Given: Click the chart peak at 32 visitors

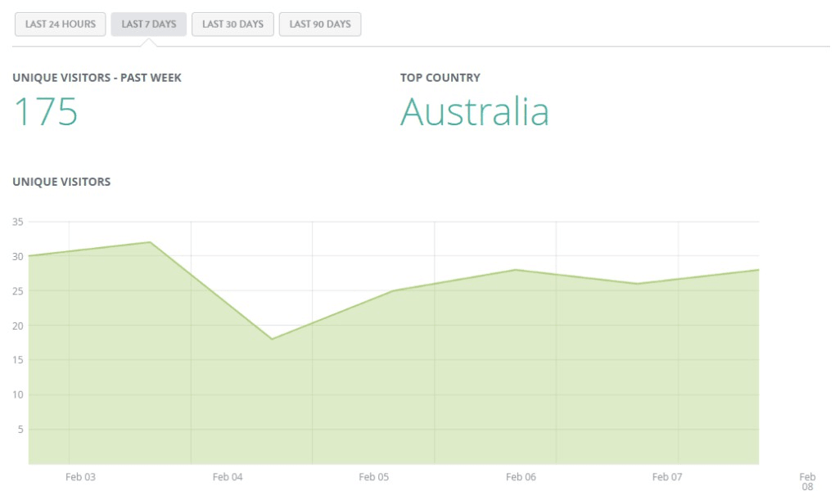Looking at the screenshot, I should [x=150, y=242].
